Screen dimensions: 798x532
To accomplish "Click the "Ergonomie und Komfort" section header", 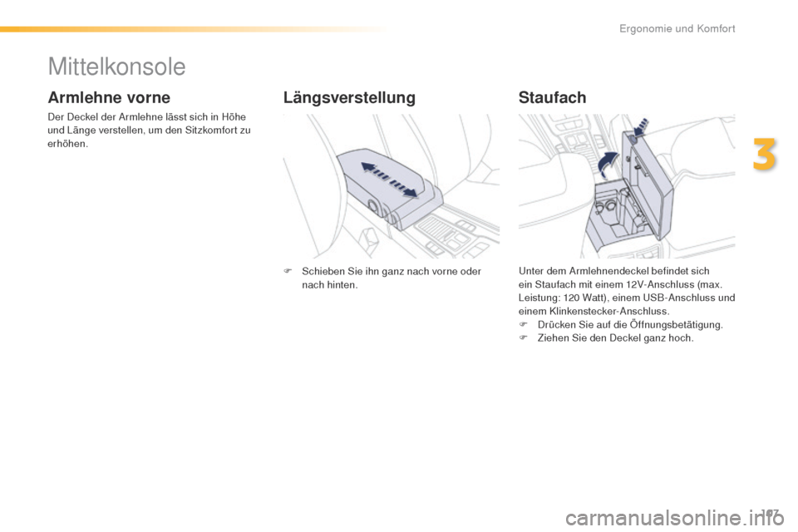I will 677,28.
